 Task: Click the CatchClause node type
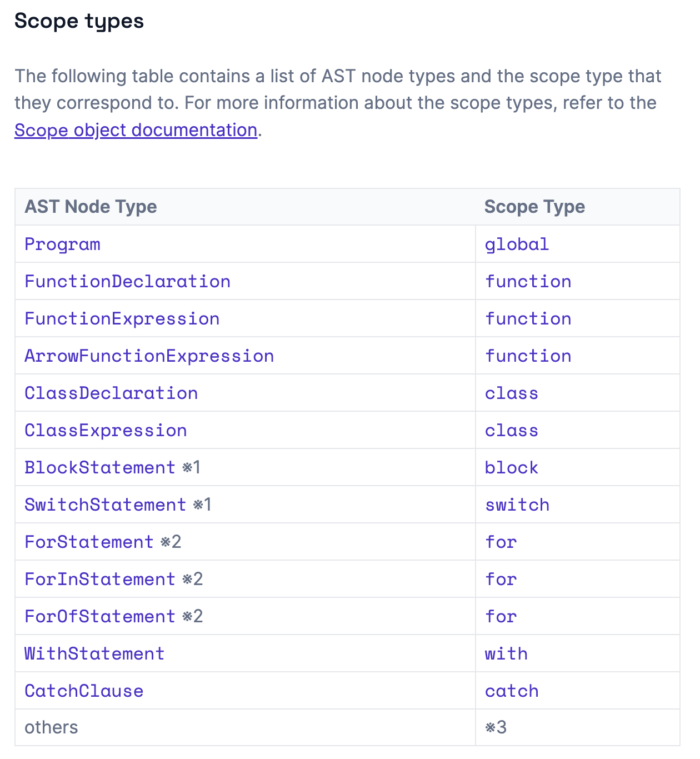[84, 691]
